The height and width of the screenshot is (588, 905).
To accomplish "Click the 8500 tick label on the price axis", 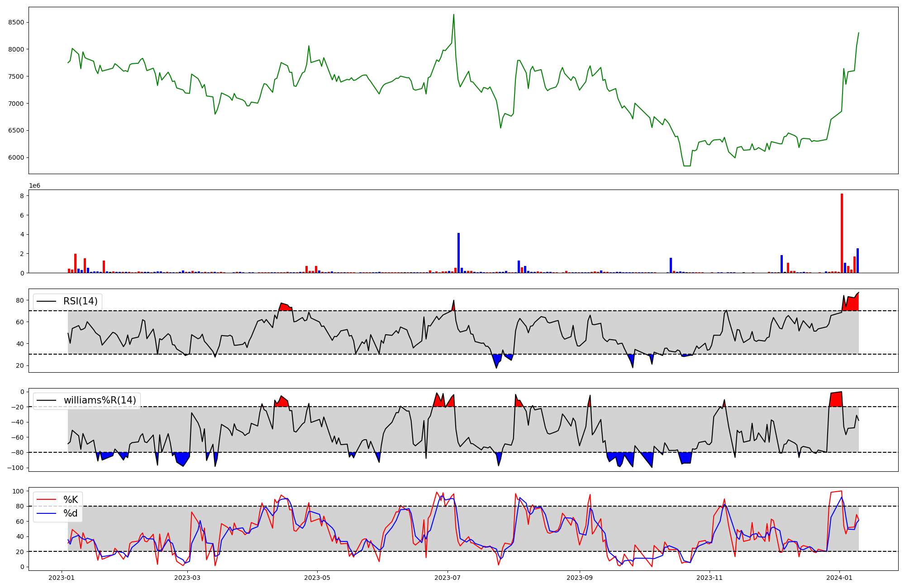I will (x=16, y=23).
